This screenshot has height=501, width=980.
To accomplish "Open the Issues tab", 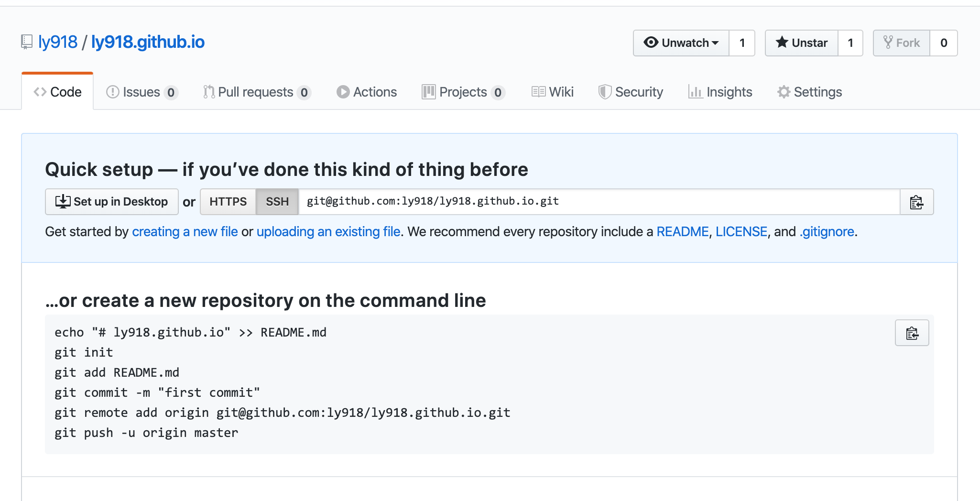I will pos(142,92).
